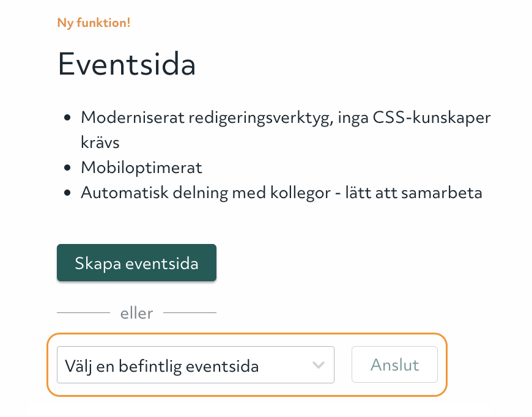Click the downward chevron beside the event selector
This screenshot has width=532, height=417.
tap(318, 364)
